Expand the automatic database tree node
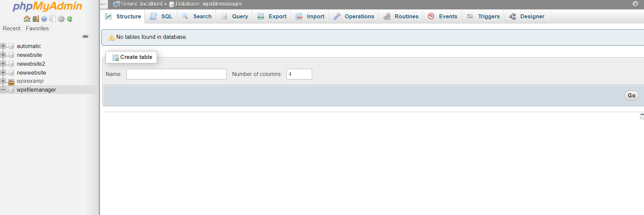Image resolution: width=644 pixels, height=215 pixels. [3, 46]
